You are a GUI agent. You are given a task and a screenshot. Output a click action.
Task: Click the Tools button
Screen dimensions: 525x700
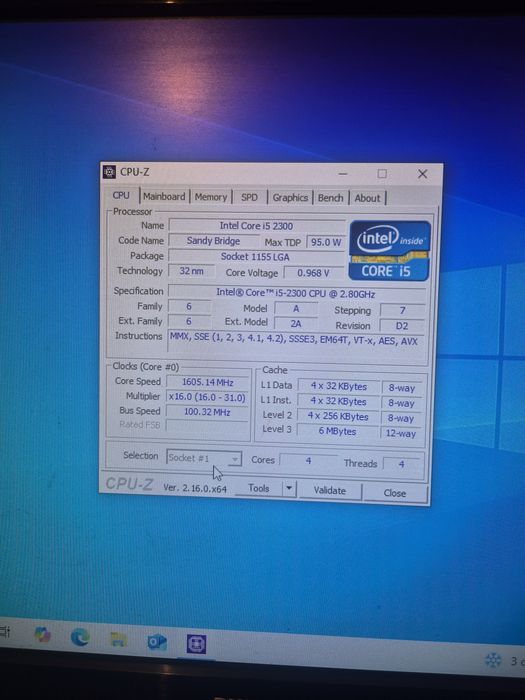[258, 488]
